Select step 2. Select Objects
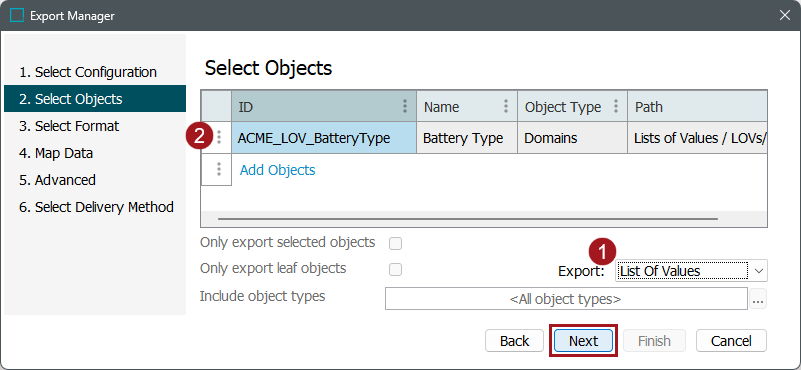 pyautogui.click(x=95, y=99)
